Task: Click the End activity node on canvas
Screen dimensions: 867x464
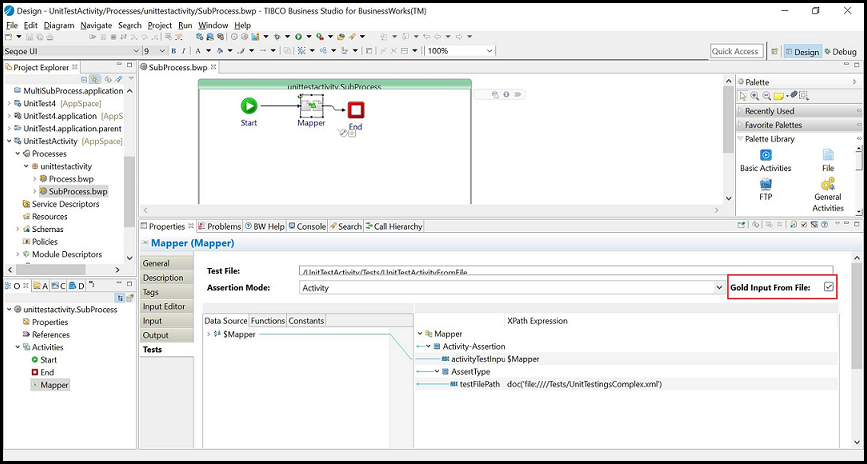Action: [356, 110]
